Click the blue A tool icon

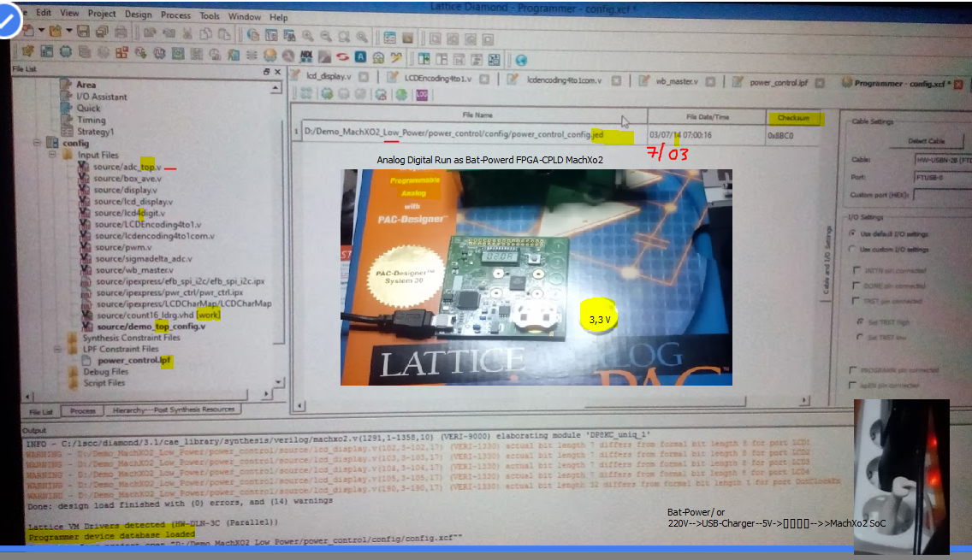point(360,57)
